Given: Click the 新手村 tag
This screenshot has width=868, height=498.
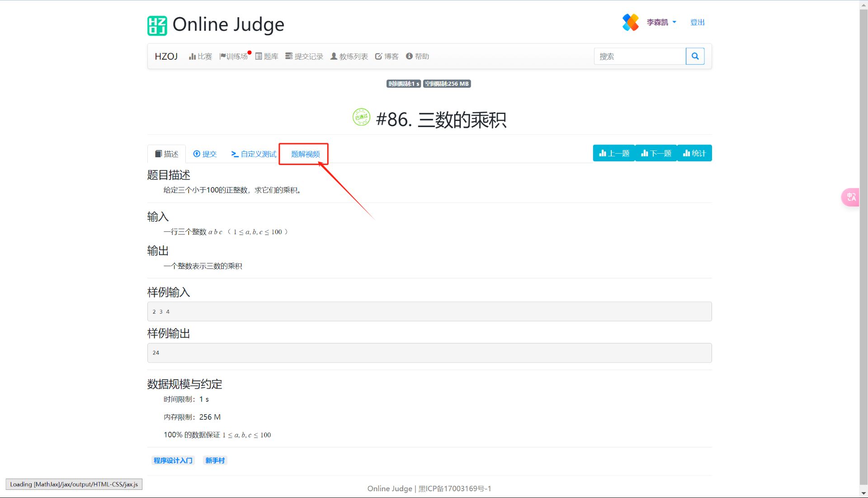Looking at the screenshot, I should click(x=215, y=460).
